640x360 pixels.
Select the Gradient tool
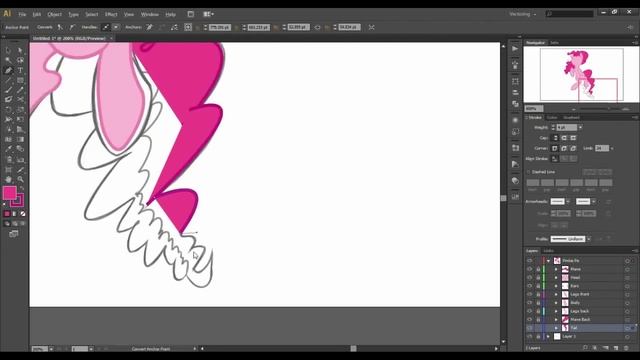(20, 139)
